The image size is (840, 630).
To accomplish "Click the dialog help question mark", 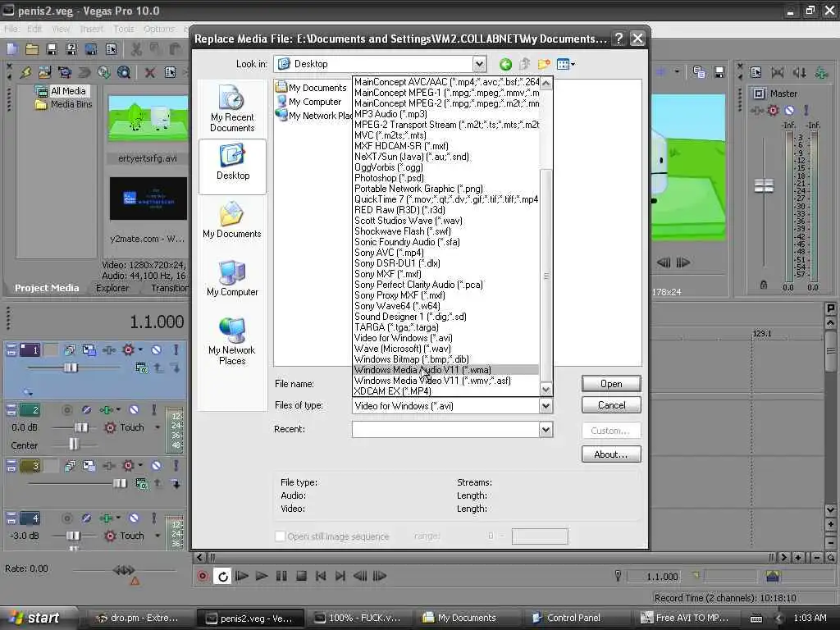I will coord(619,39).
